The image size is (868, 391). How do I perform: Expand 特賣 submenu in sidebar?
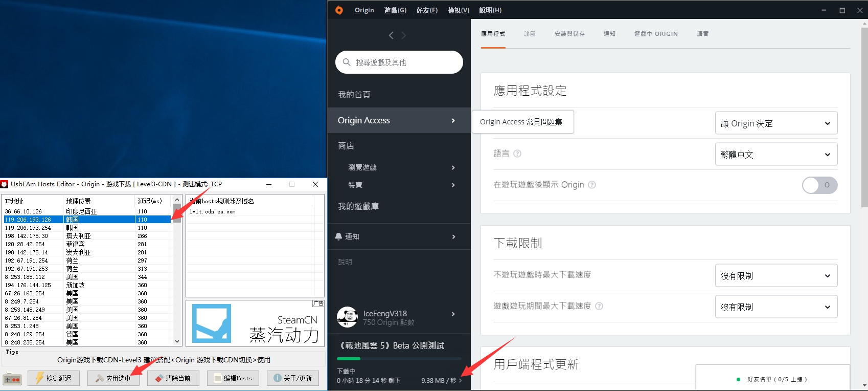click(453, 185)
